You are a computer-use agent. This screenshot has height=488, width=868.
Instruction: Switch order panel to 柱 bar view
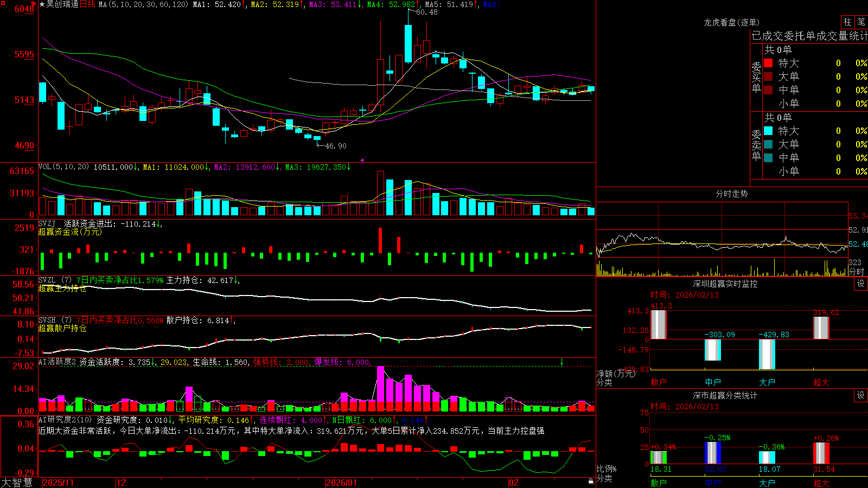(847, 22)
